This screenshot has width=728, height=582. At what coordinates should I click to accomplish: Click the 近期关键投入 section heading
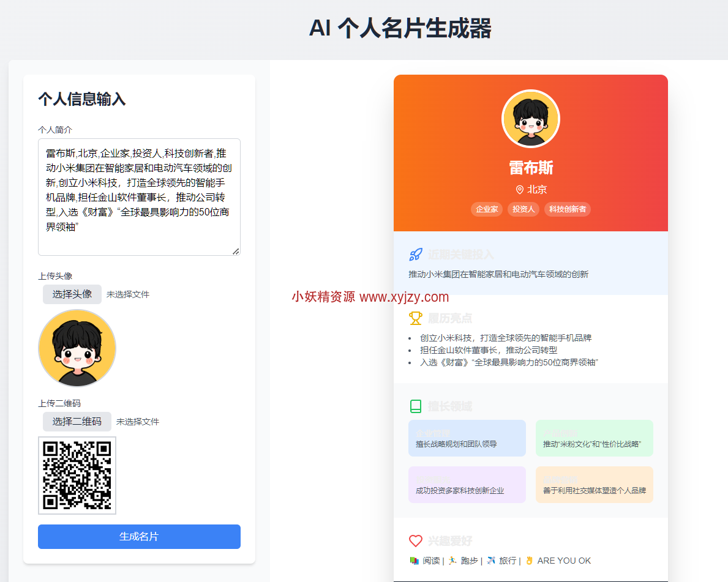(460, 255)
